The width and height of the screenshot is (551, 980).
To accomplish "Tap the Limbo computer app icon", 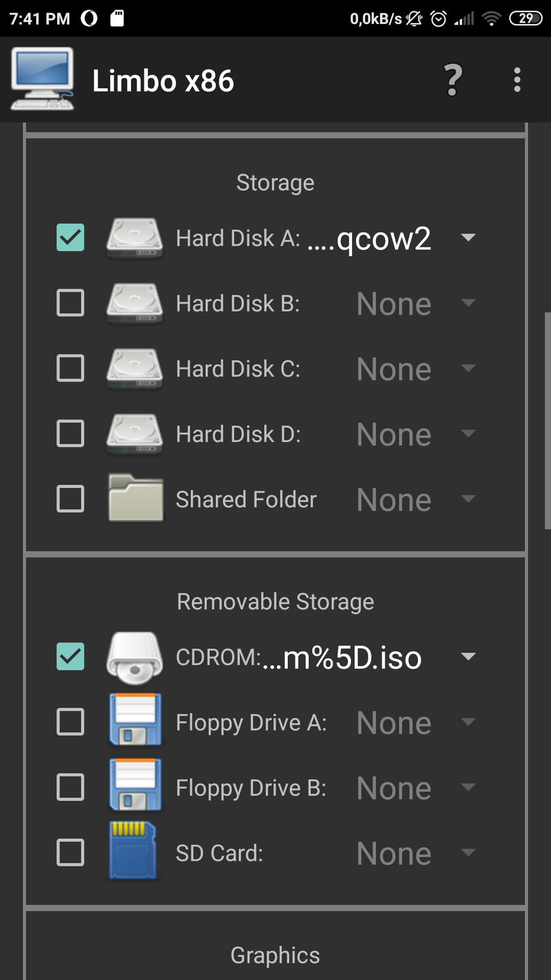I will click(42, 79).
